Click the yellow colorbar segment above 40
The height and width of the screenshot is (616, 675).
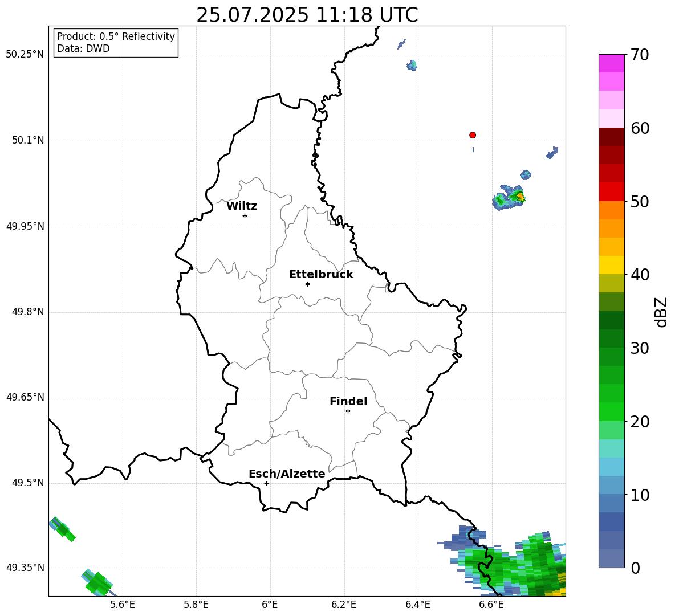611,265
